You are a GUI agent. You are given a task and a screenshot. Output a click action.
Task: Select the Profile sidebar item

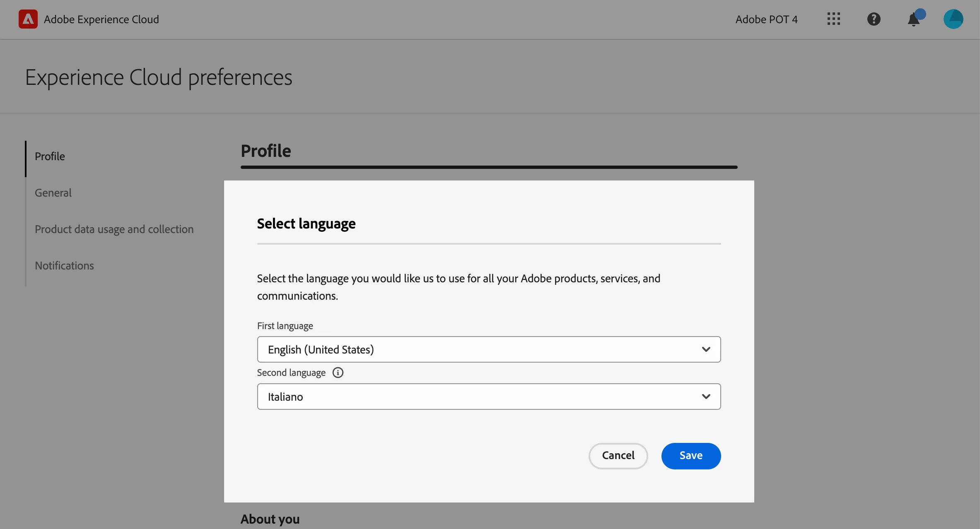click(50, 156)
